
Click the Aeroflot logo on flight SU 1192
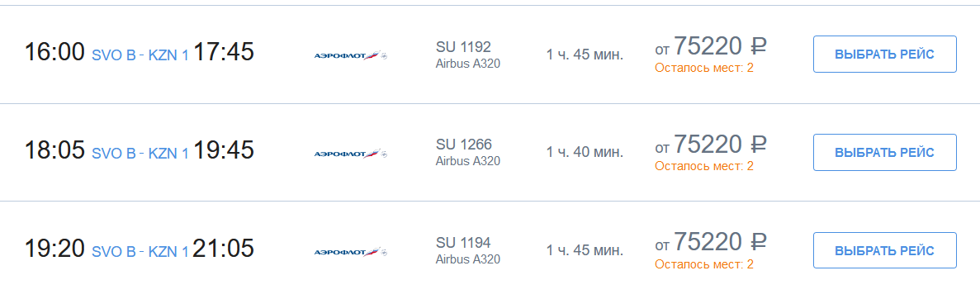click(351, 55)
